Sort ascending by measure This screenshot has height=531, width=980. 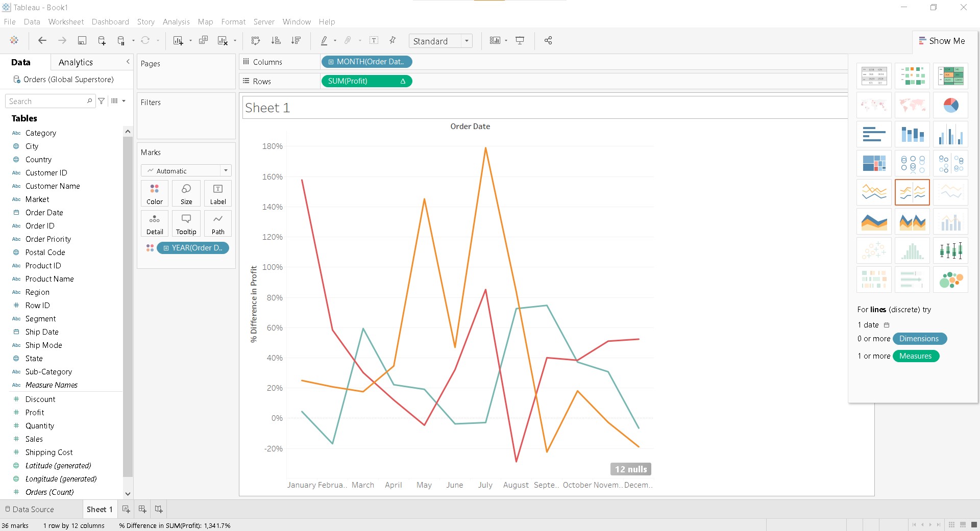pyautogui.click(x=276, y=40)
